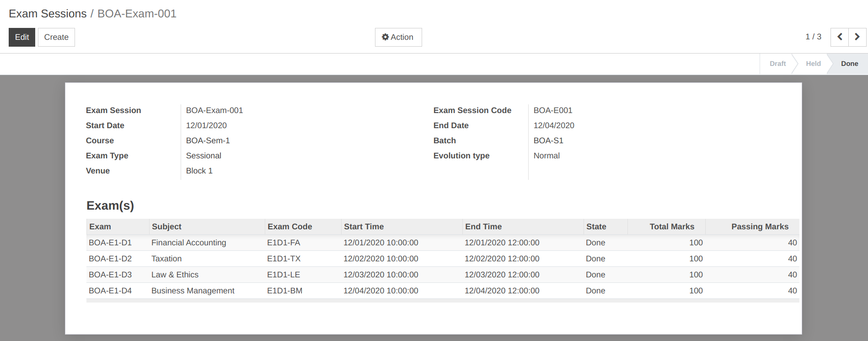Click End Date value 12/04/2020
This screenshot has height=341, width=868.
[x=554, y=125]
